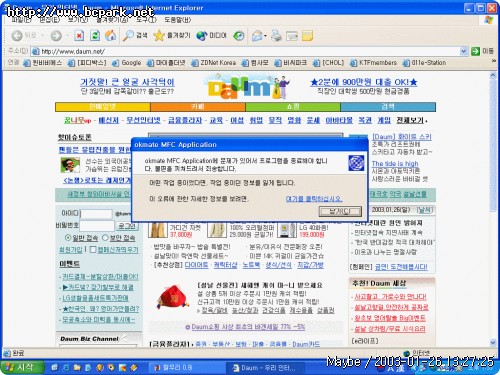Open Favorites (즐겨찾기) star toolbar button

pyautogui.click(x=172, y=35)
